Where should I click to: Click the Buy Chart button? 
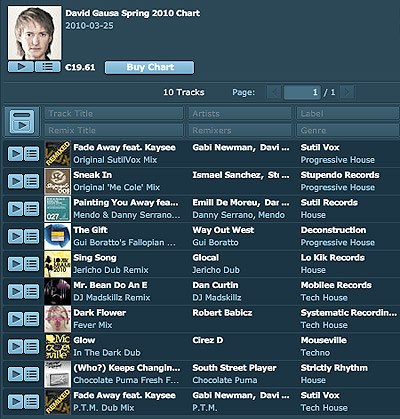[x=150, y=67]
